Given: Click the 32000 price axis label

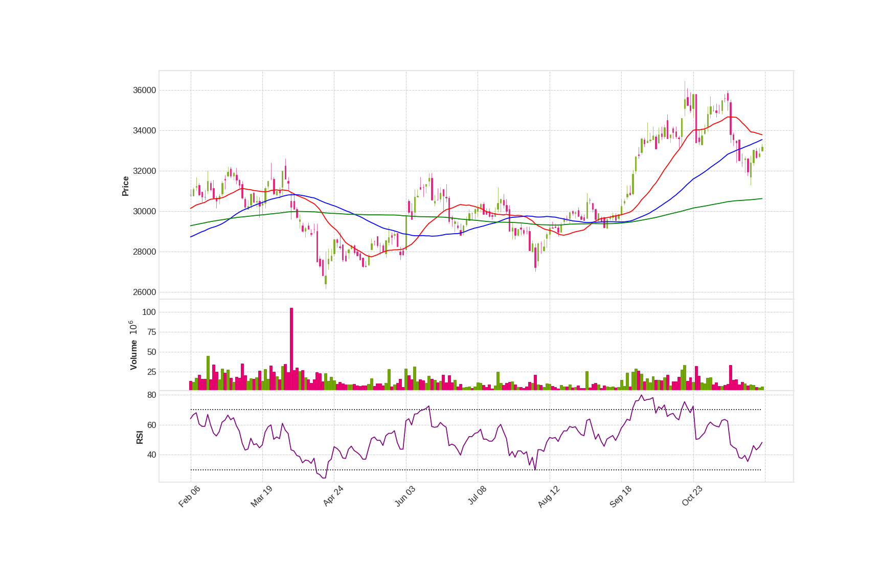Looking at the screenshot, I should point(144,171).
